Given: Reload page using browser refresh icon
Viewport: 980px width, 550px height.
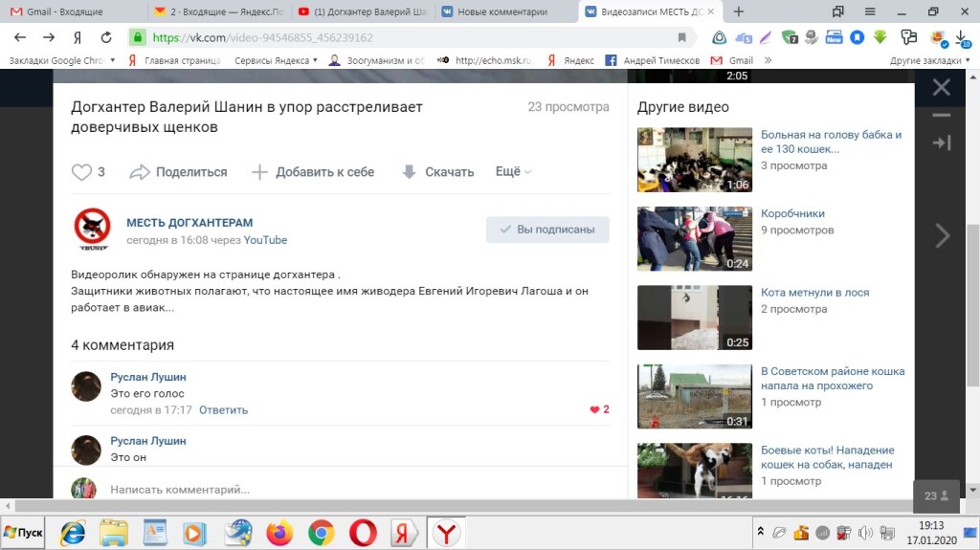Looking at the screenshot, I should (x=106, y=37).
